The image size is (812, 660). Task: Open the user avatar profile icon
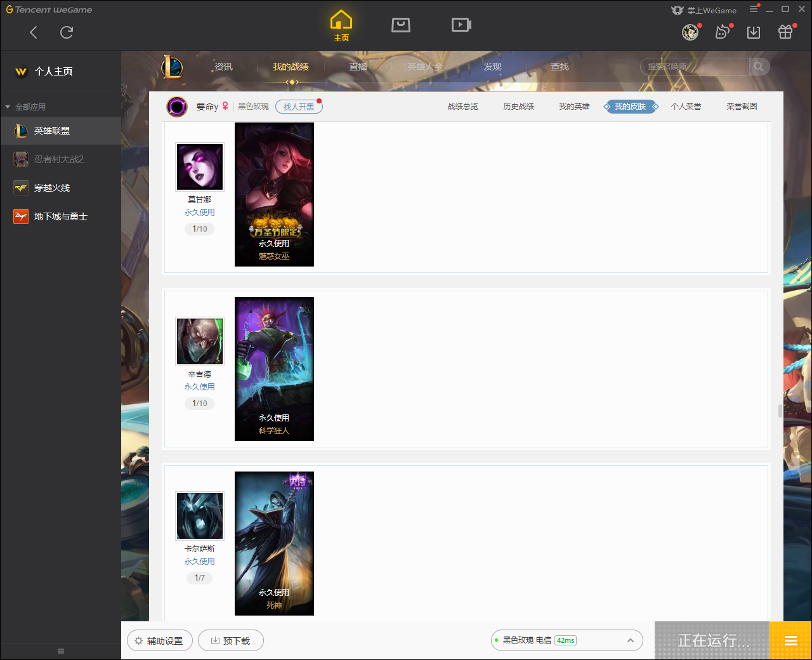click(x=690, y=32)
